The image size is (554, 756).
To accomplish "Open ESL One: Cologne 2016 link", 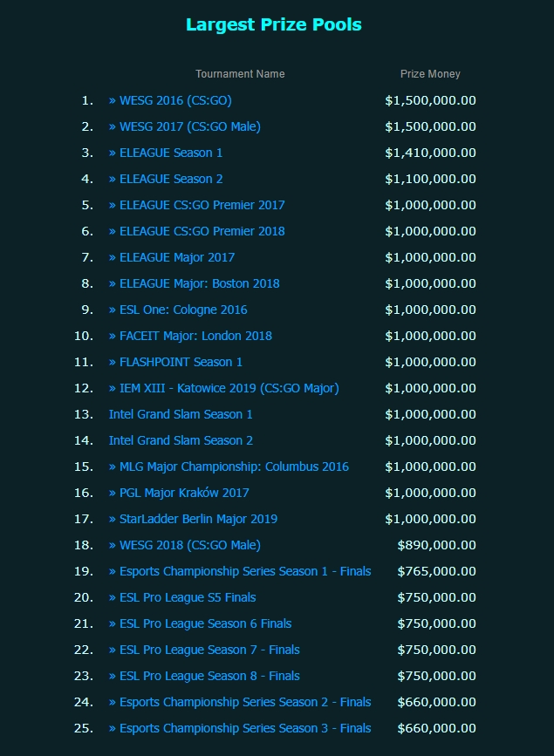I will 178,310.
